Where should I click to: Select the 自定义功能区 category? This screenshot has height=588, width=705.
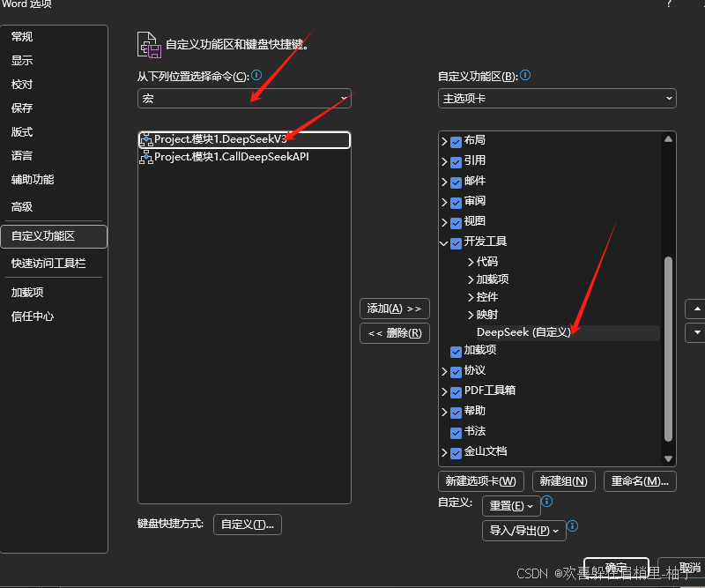[54, 236]
